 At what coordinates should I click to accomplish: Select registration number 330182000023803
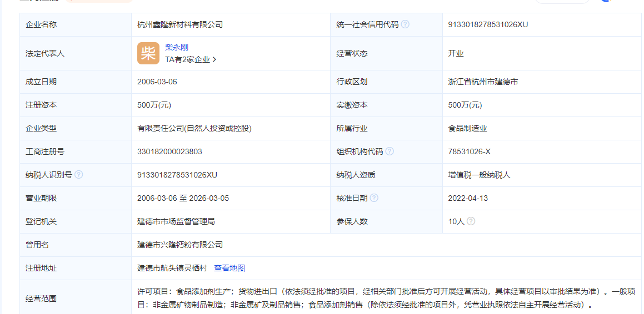click(169, 151)
